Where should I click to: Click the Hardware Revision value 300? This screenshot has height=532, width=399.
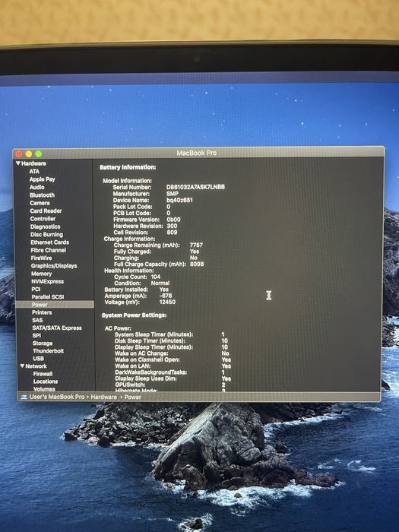pyautogui.click(x=172, y=226)
